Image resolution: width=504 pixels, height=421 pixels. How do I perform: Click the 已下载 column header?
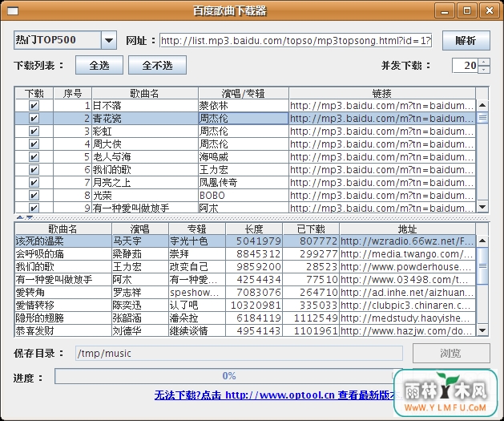(311, 229)
